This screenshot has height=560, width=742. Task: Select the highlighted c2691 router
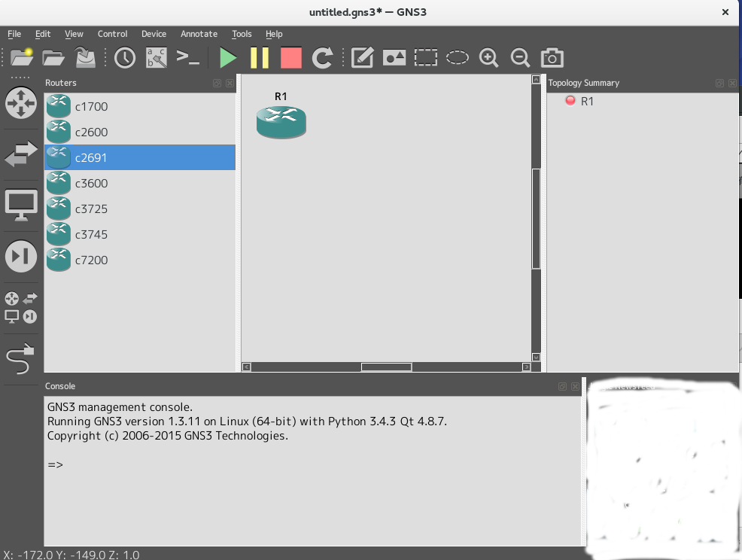click(x=140, y=157)
